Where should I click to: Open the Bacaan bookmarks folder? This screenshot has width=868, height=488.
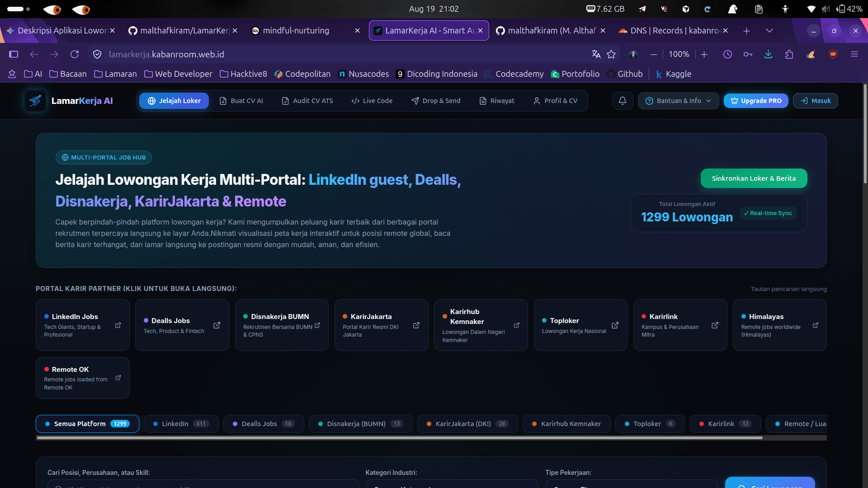tap(68, 74)
